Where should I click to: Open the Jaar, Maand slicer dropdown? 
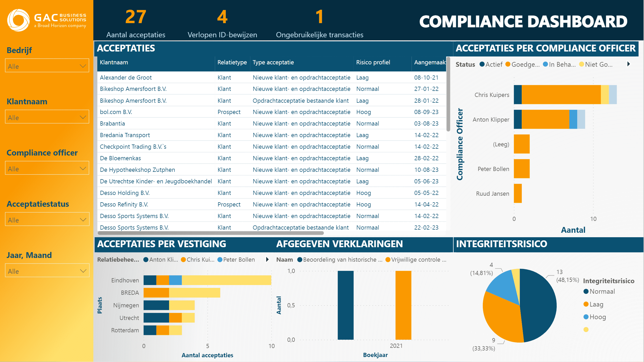[47, 271]
